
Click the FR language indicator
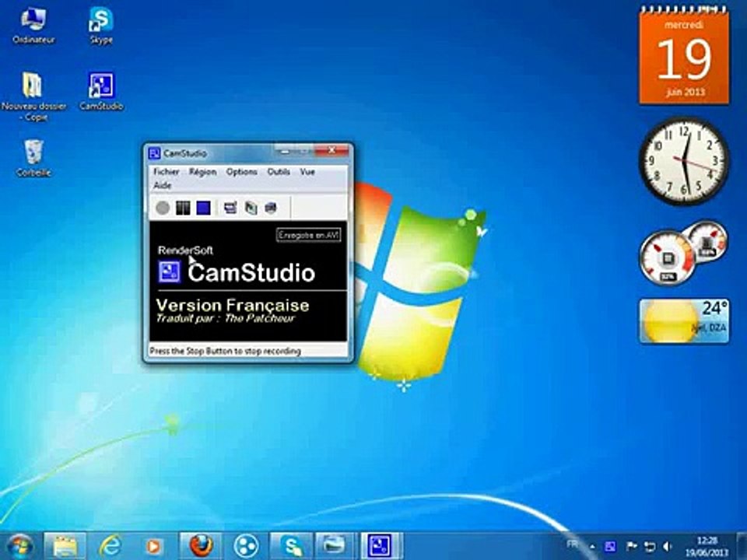(x=573, y=544)
